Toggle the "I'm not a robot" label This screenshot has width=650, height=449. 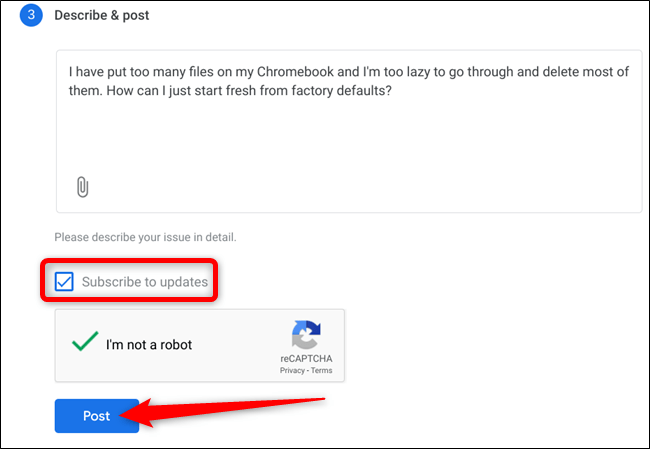point(149,345)
